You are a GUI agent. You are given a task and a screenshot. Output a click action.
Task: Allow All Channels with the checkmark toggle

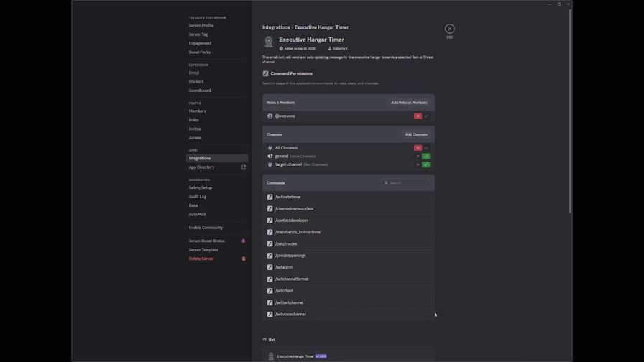[x=426, y=148]
